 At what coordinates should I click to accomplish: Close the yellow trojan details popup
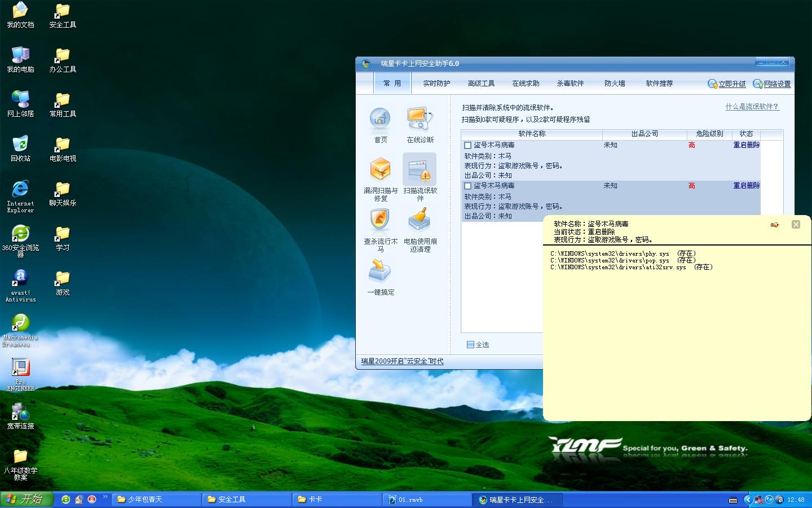[x=796, y=224]
